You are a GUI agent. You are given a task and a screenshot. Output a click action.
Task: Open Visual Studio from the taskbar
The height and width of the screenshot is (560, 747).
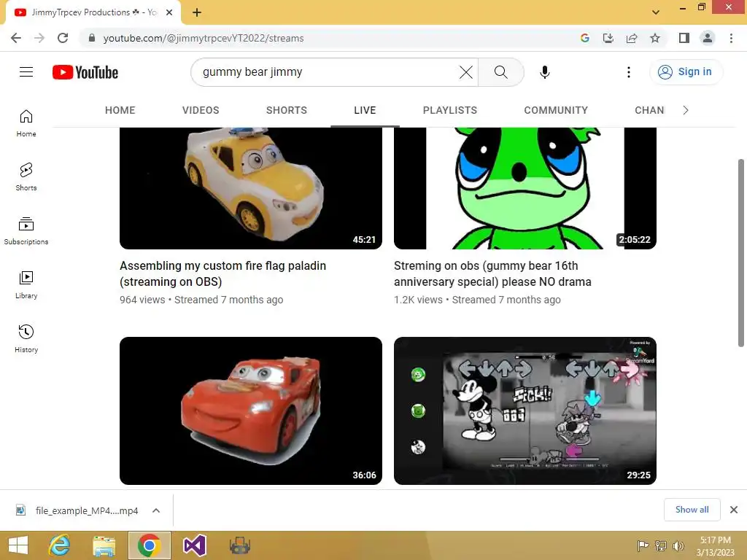coord(194,545)
